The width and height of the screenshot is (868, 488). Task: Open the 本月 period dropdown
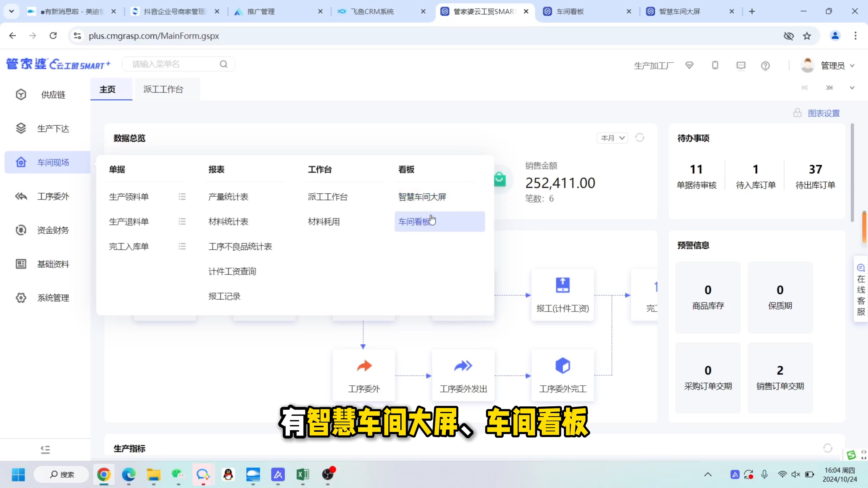612,138
